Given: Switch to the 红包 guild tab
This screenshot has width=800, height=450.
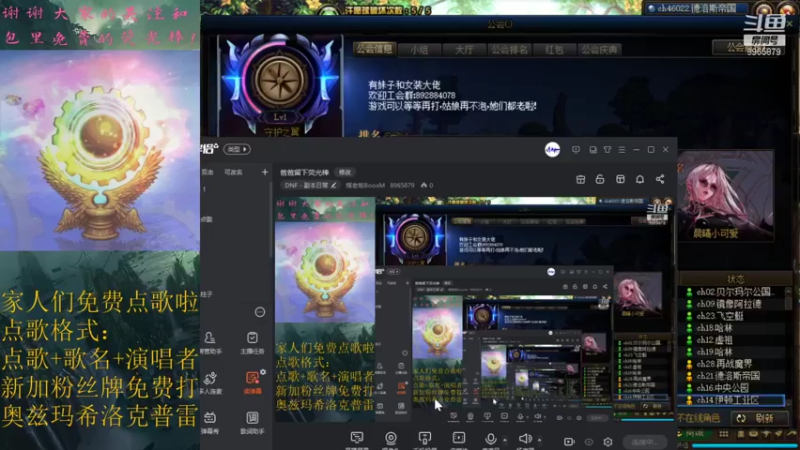Looking at the screenshot, I should tap(554, 49).
